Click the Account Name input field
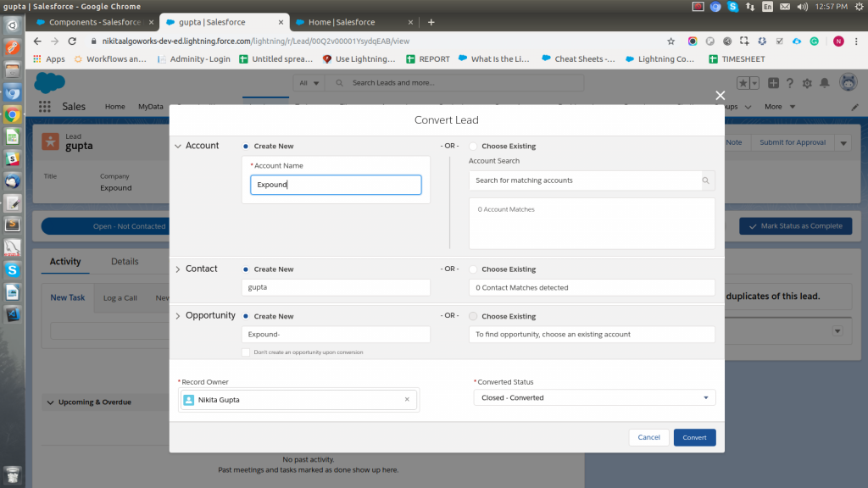This screenshot has width=868, height=488. click(x=336, y=185)
